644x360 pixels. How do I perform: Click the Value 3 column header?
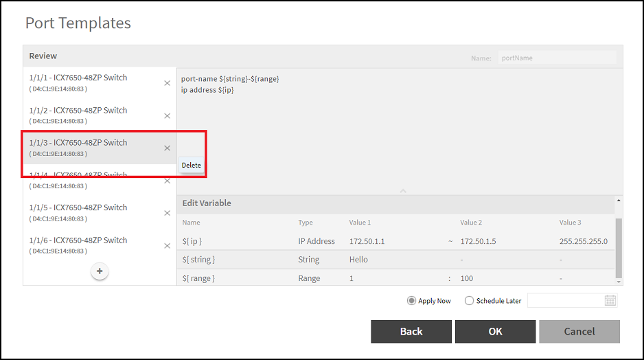pyautogui.click(x=570, y=223)
